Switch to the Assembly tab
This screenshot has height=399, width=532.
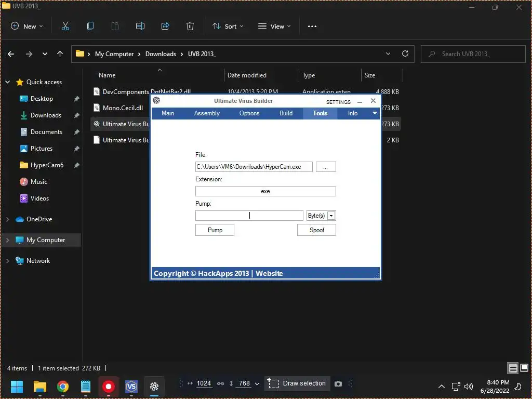point(207,113)
